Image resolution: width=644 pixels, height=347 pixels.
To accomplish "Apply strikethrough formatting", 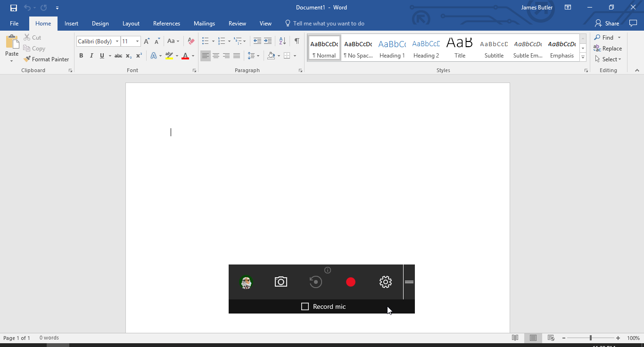I will coord(117,56).
